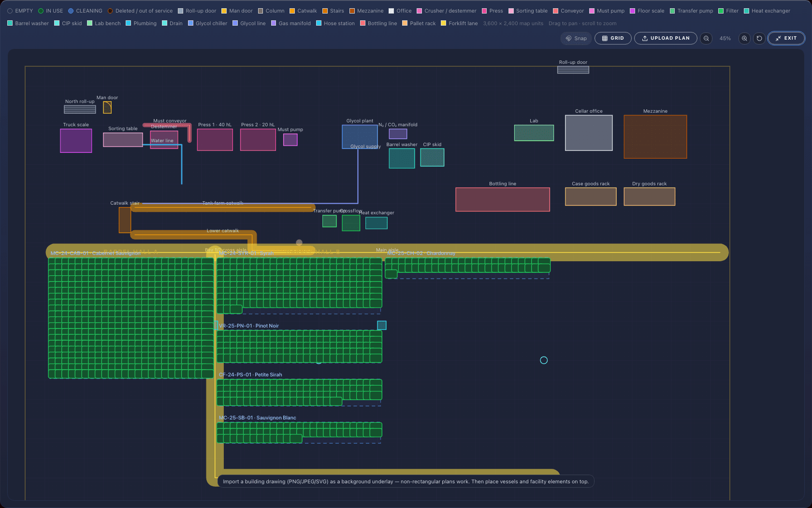Select the Case goods rack
Image resolution: width=812 pixels, height=508 pixels.
point(591,196)
